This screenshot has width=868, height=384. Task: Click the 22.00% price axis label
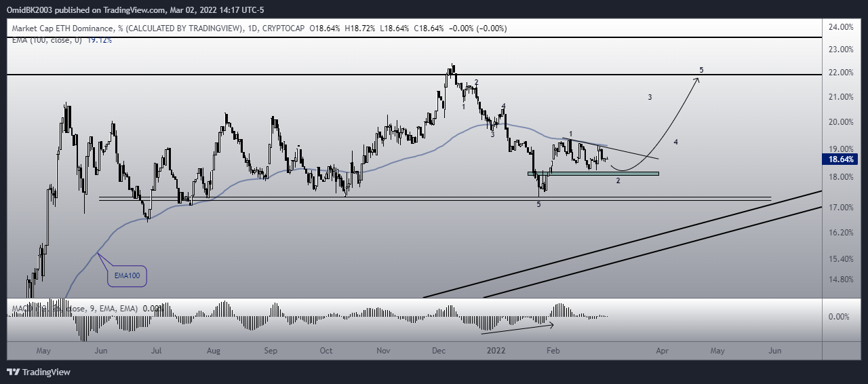pyautogui.click(x=842, y=73)
